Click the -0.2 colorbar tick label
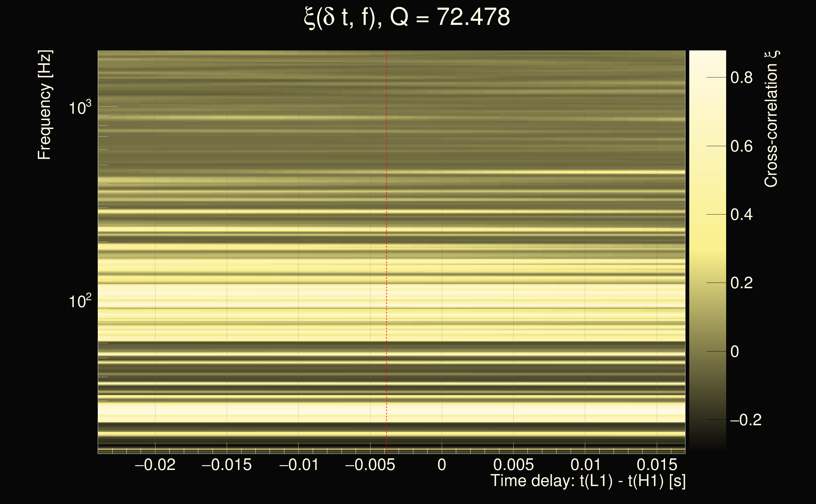Screen dimensions: 816x504 point(746,420)
